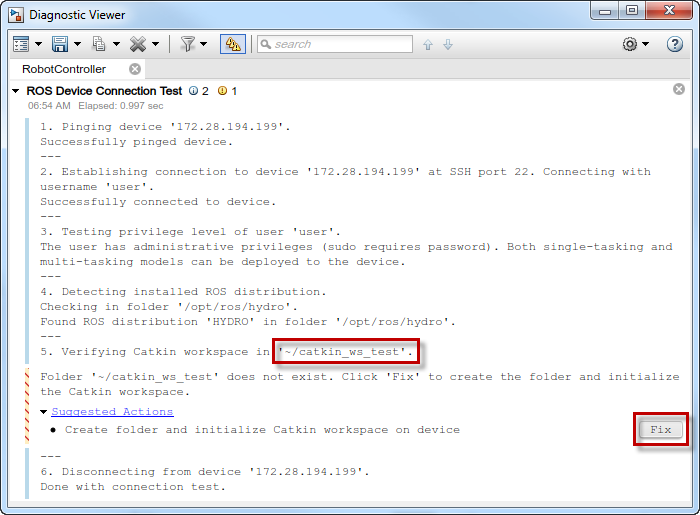Click 'Done with connection test.' line
This screenshot has width=700, height=515.
point(133,486)
